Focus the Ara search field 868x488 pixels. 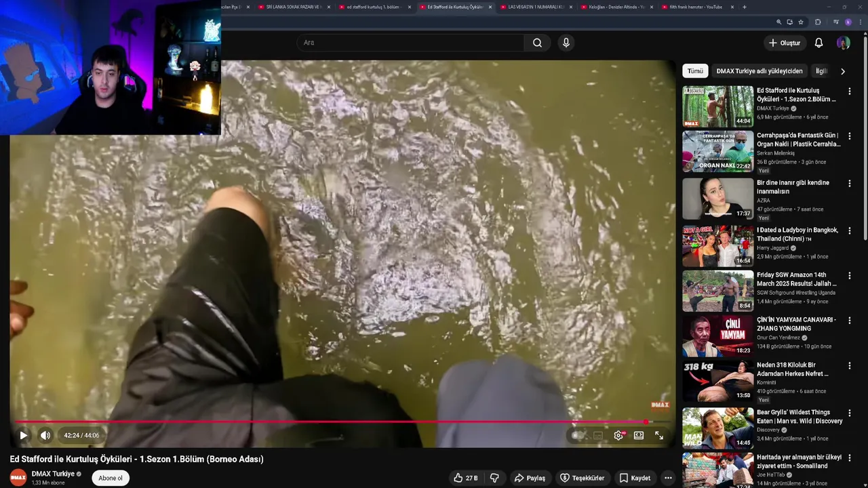[x=410, y=43]
